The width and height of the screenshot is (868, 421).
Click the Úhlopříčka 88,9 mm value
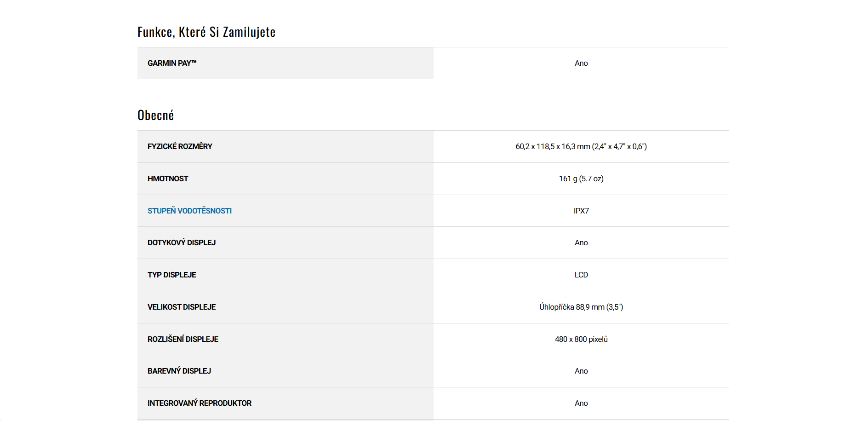click(581, 307)
